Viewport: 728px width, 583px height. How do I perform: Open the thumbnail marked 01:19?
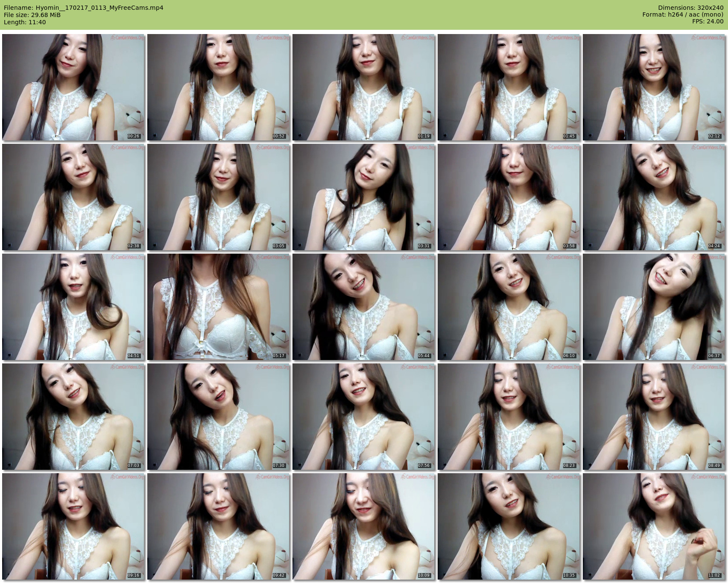coord(364,87)
